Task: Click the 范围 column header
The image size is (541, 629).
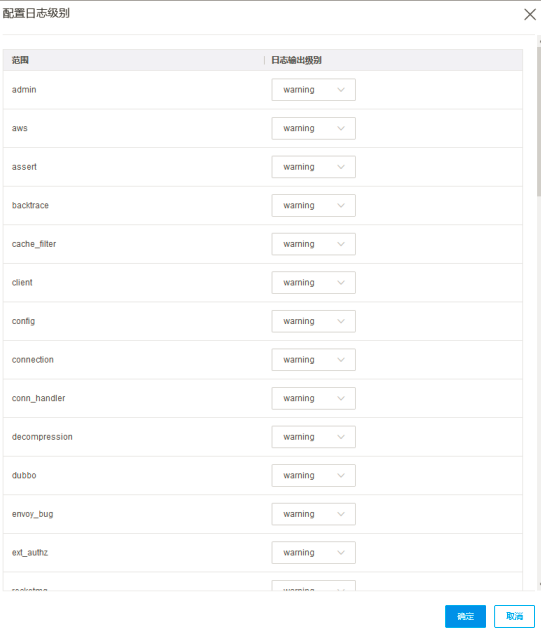Action: 20,60
